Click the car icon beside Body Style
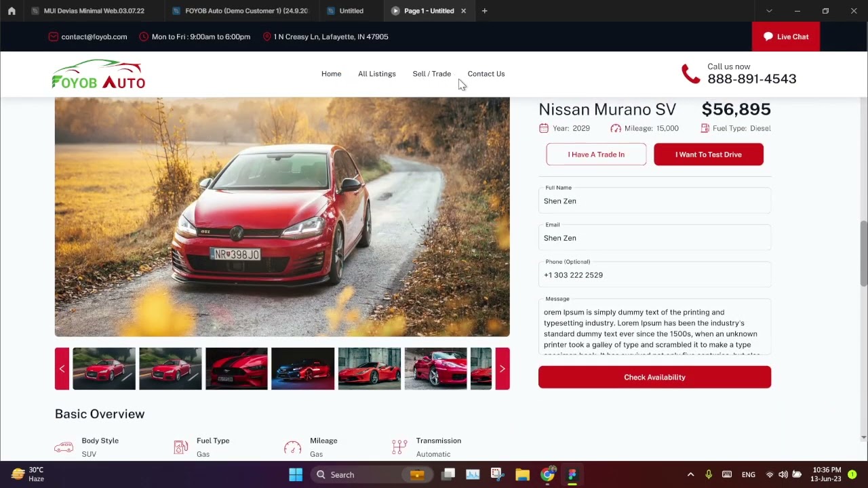Viewport: 868px width, 488px height. [64, 447]
